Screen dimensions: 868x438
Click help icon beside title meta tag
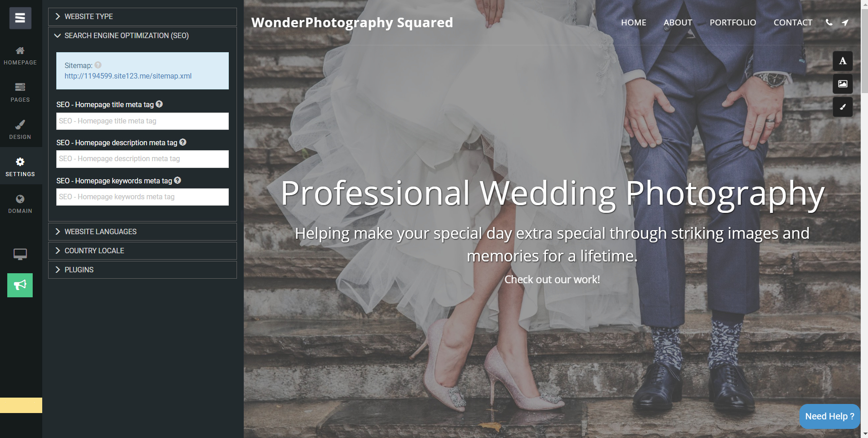(x=159, y=104)
